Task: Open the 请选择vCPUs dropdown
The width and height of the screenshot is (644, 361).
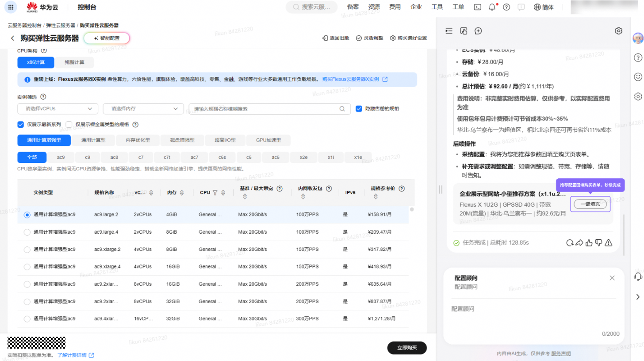Action: [57, 109]
